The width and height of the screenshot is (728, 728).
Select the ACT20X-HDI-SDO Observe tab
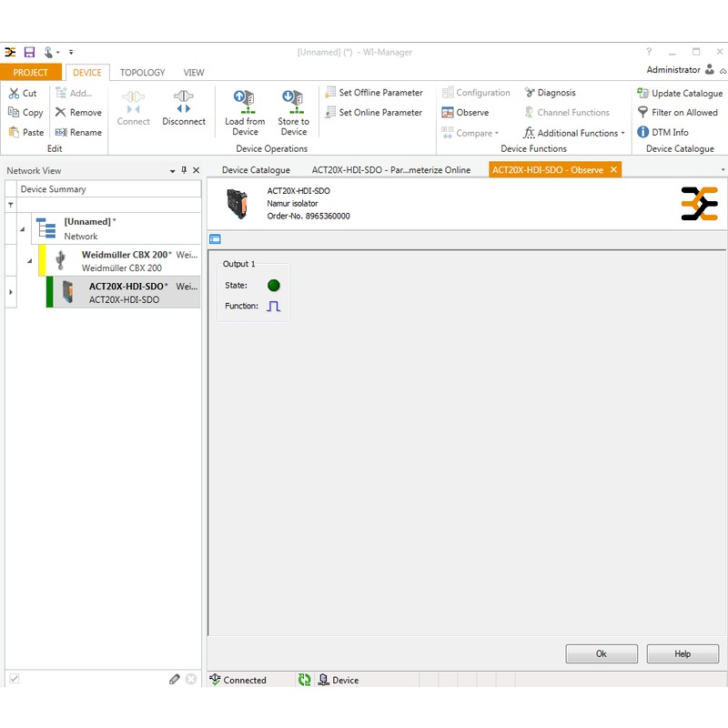tap(548, 170)
